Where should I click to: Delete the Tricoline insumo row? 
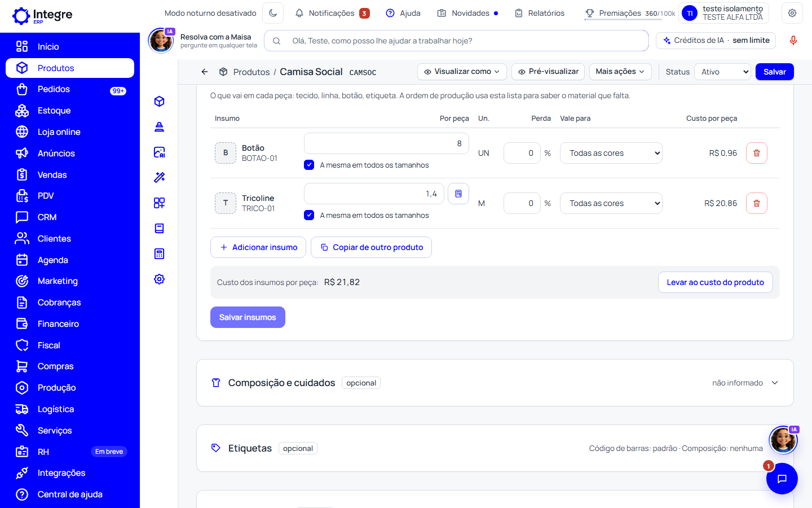(757, 203)
